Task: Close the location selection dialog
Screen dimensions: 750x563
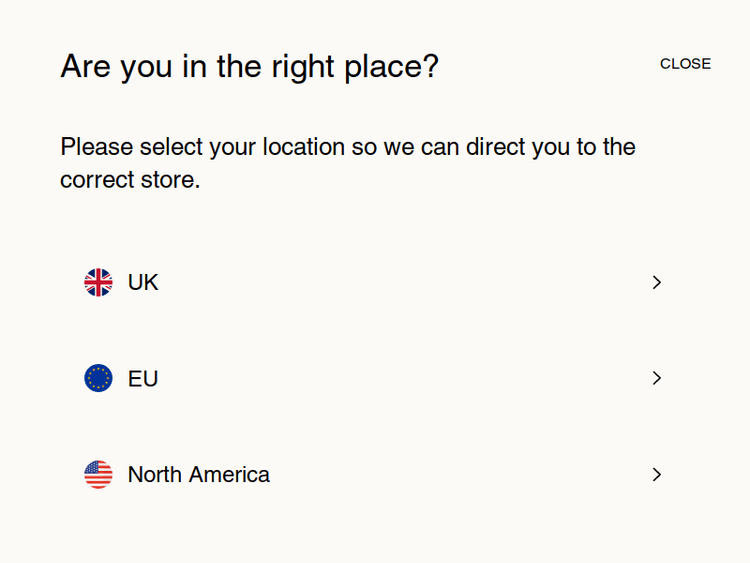Action: 685,64
